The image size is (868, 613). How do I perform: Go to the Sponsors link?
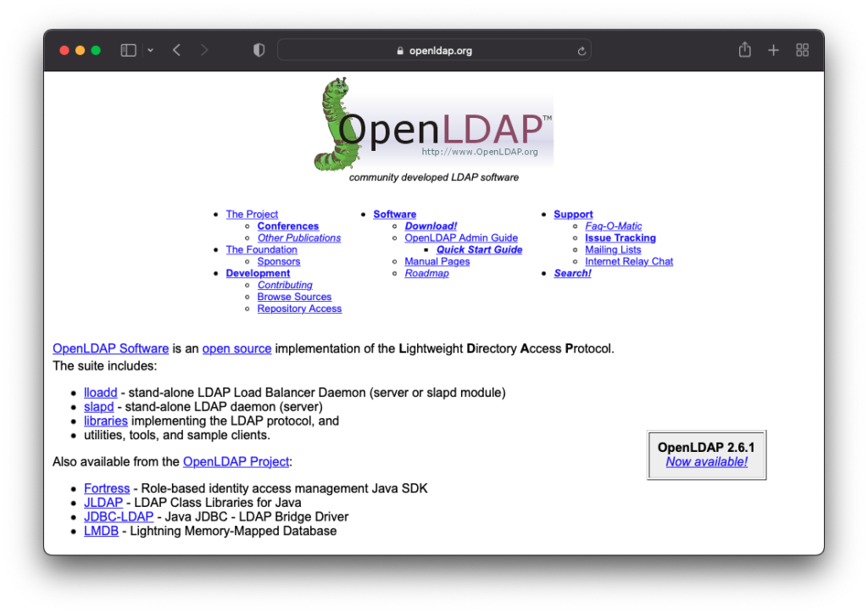278,261
